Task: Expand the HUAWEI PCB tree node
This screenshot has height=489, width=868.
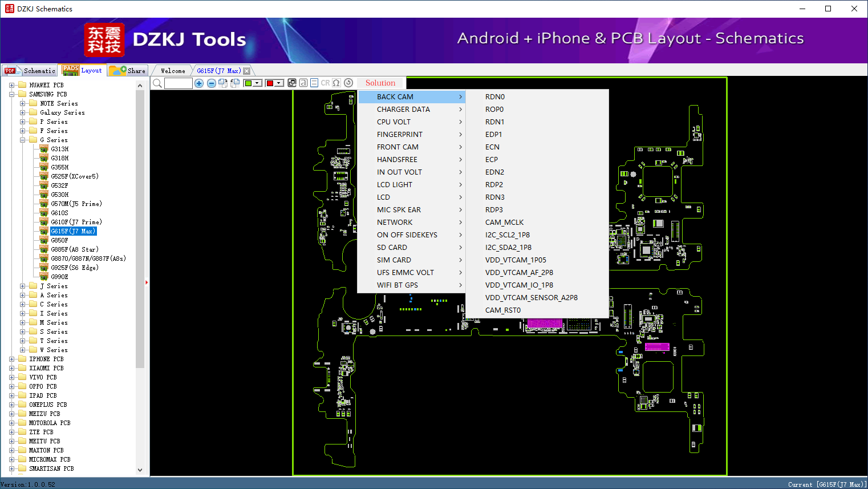Action: click(11, 85)
